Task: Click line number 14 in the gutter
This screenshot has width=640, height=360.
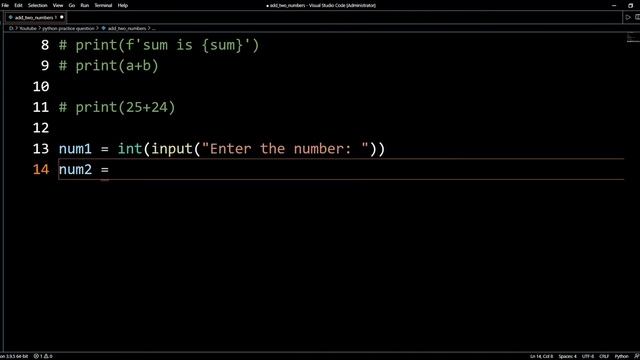Action: (41, 169)
